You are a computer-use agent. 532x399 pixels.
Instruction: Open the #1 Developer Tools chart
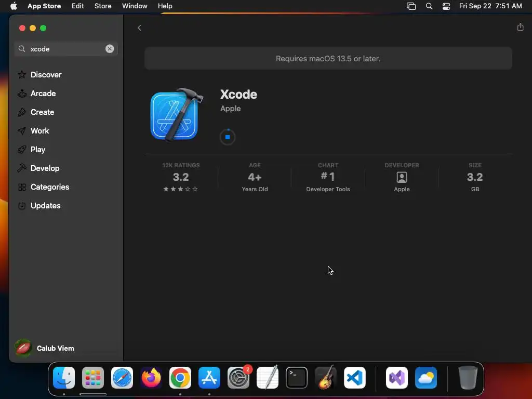click(x=328, y=178)
